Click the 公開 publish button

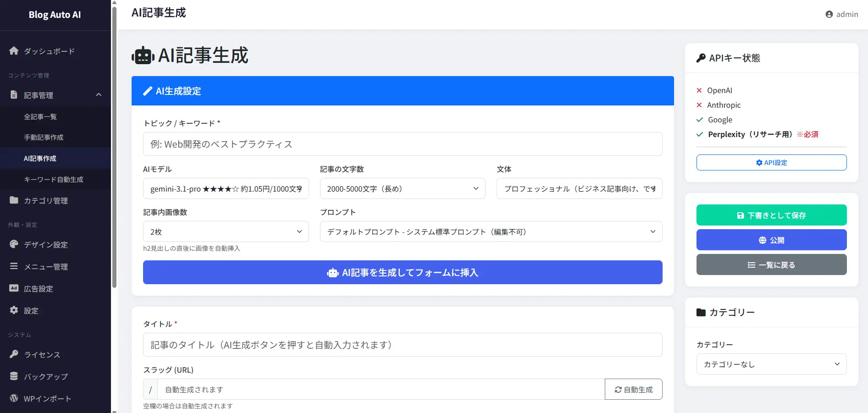click(772, 240)
